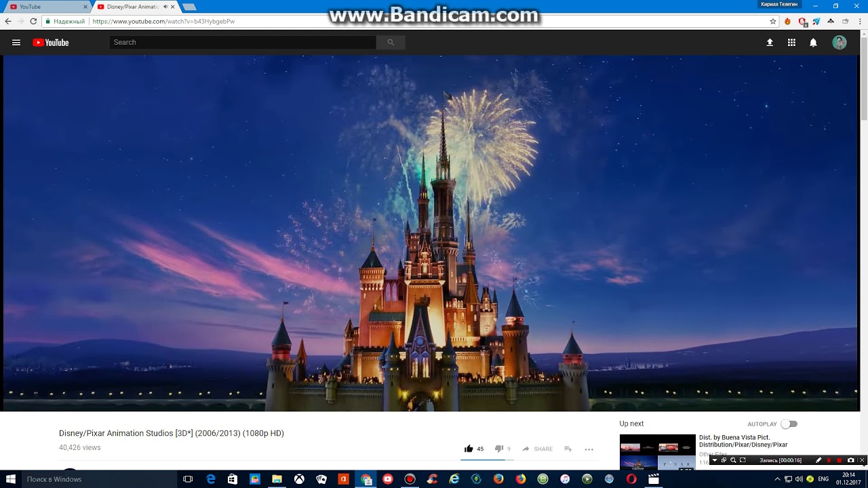
Task: Click the search magnifier button
Action: (391, 43)
